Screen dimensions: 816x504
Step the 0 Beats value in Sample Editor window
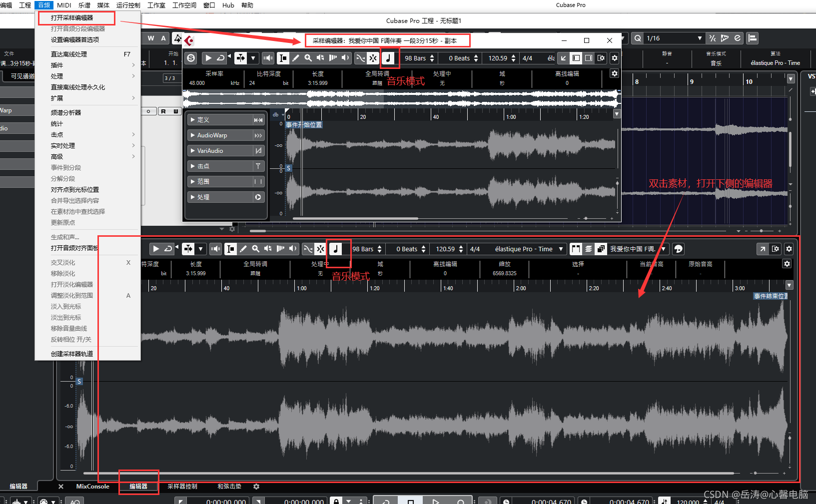click(x=476, y=58)
